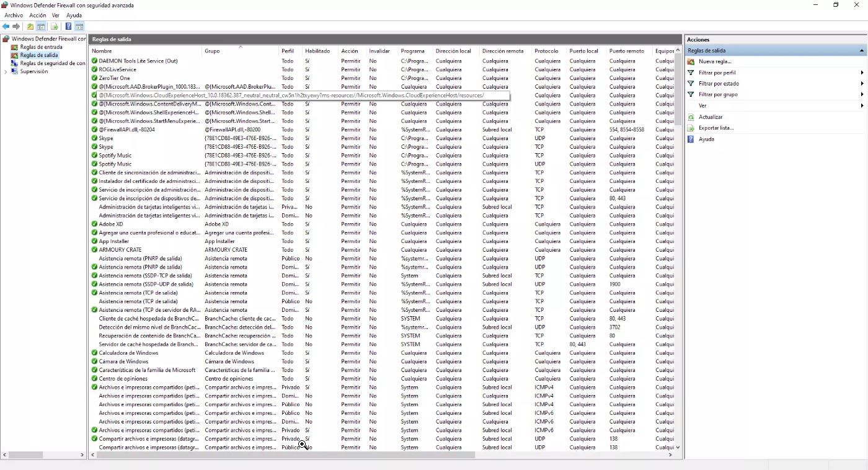Select the Calculadora de Windows rule

pyautogui.click(x=382, y=353)
